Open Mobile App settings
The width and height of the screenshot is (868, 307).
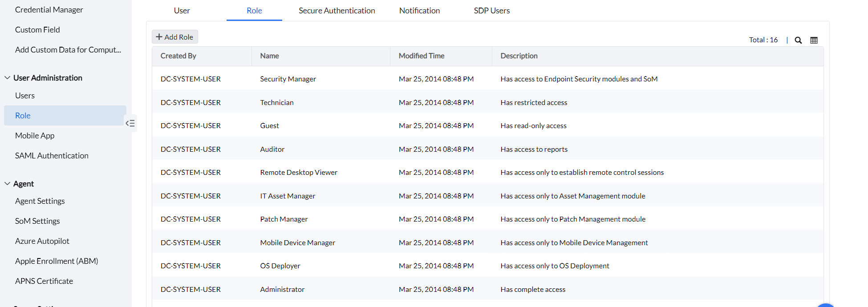point(35,136)
